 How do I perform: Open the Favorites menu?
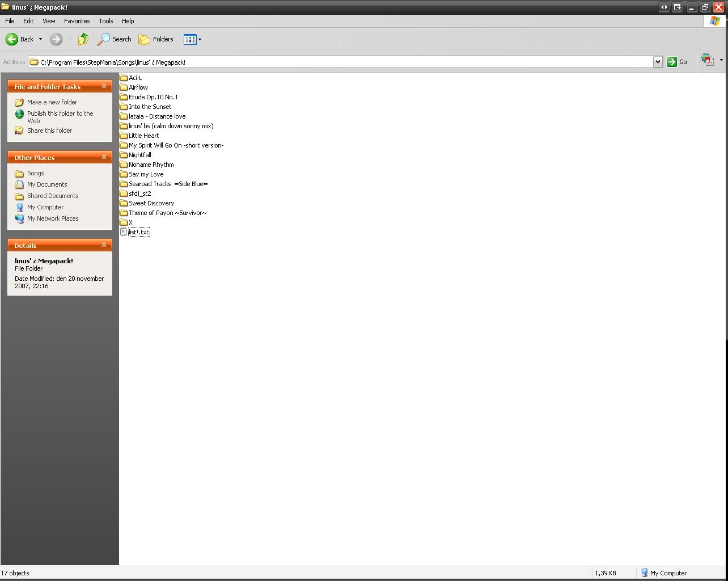[77, 21]
